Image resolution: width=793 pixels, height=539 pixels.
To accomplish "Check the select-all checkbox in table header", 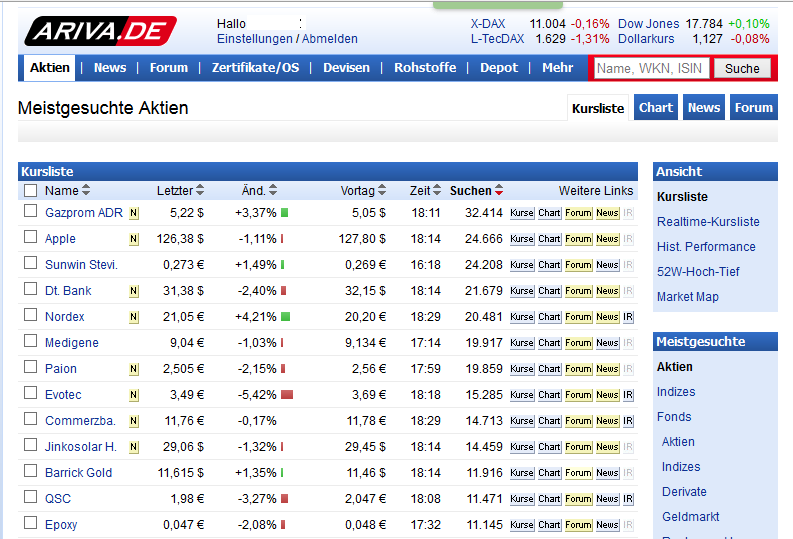I will click(x=31, y=190).
